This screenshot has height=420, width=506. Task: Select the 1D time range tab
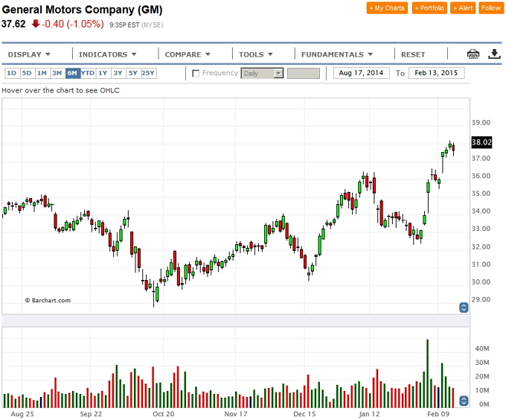[12, 73]
